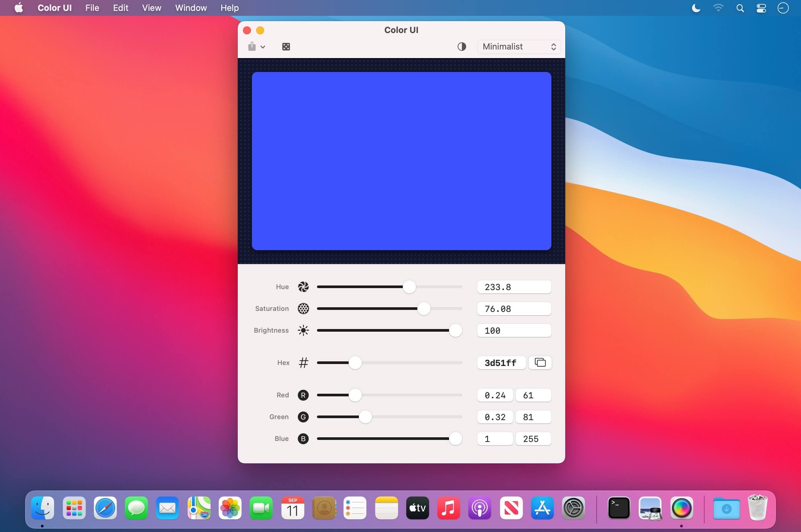Image resolution: width=801 pixels, height=532 pixels.
Task: Click the copy hex value button
Action: (x=540, y=362)
